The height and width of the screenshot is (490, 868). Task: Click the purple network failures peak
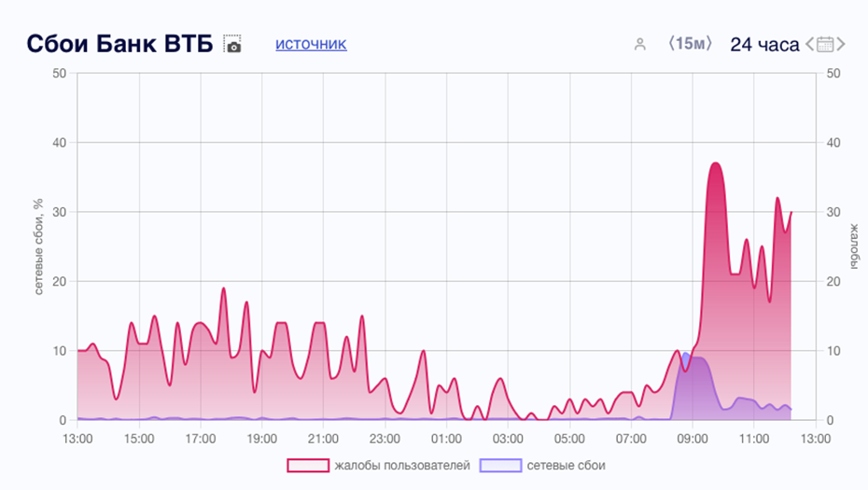click(686, 355)
